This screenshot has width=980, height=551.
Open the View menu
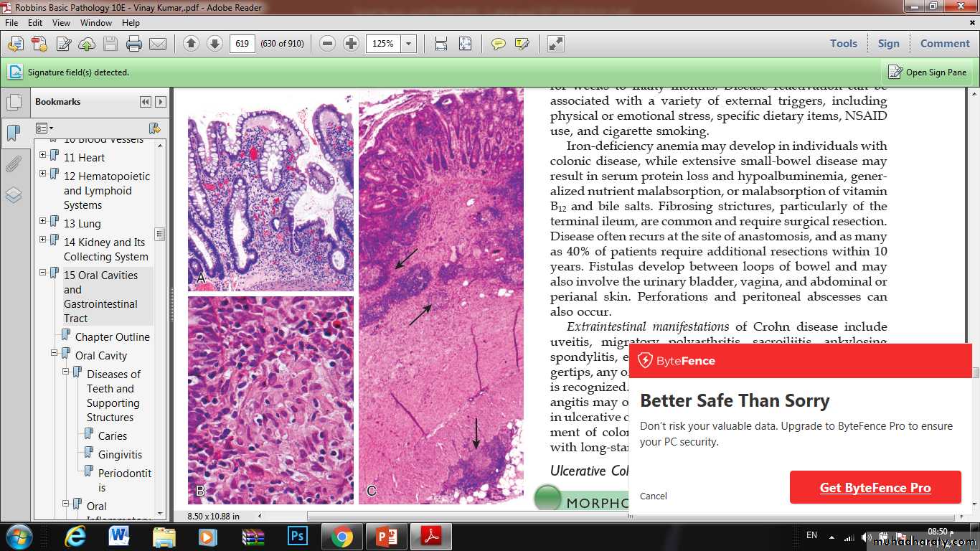(61, 23)
